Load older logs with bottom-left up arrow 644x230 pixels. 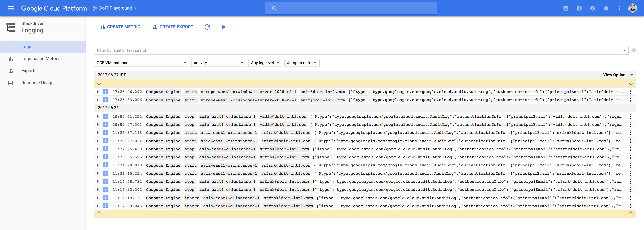(x=99, y=214)
